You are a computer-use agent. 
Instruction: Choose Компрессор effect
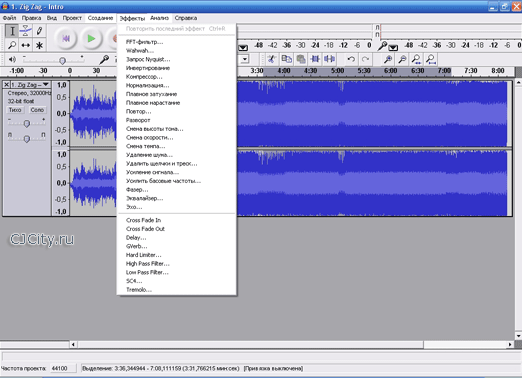pos(177,77)
